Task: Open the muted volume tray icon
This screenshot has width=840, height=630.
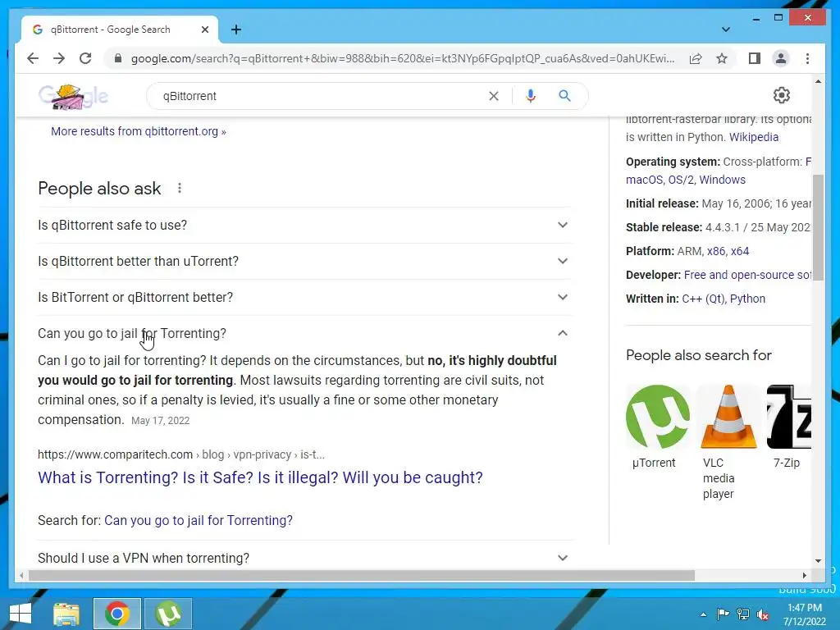Action: tap(763, 614)
